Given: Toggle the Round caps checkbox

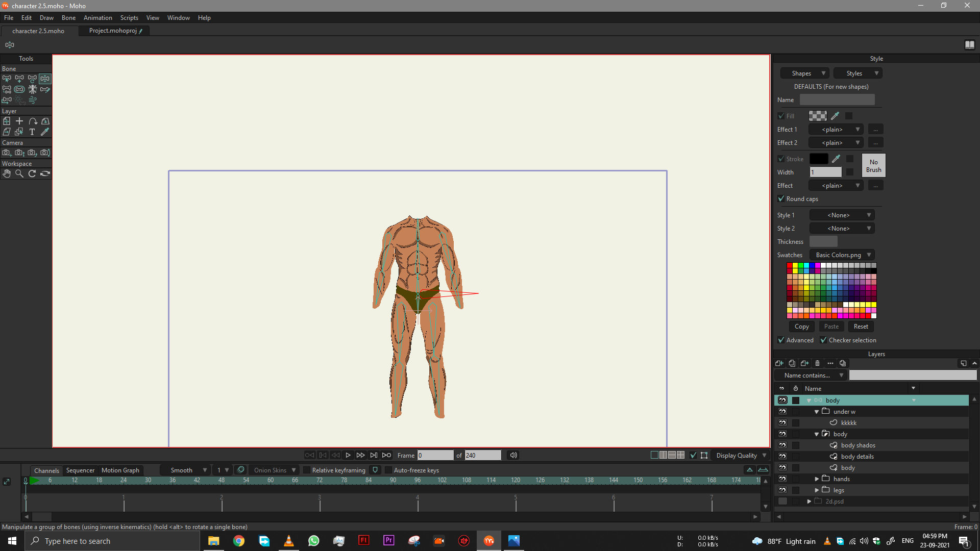Looking at the screenshot, I should 781,199.
